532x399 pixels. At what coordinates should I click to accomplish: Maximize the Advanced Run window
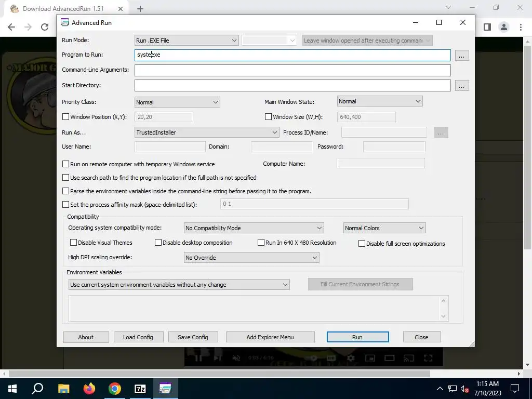[x=438, y=22]
